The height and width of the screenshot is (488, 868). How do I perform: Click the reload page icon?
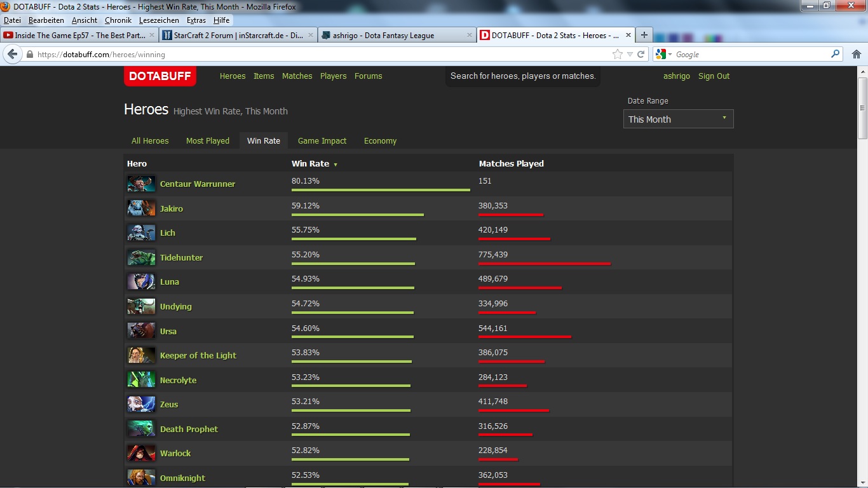pyautogui.click(x=641, y=55)
